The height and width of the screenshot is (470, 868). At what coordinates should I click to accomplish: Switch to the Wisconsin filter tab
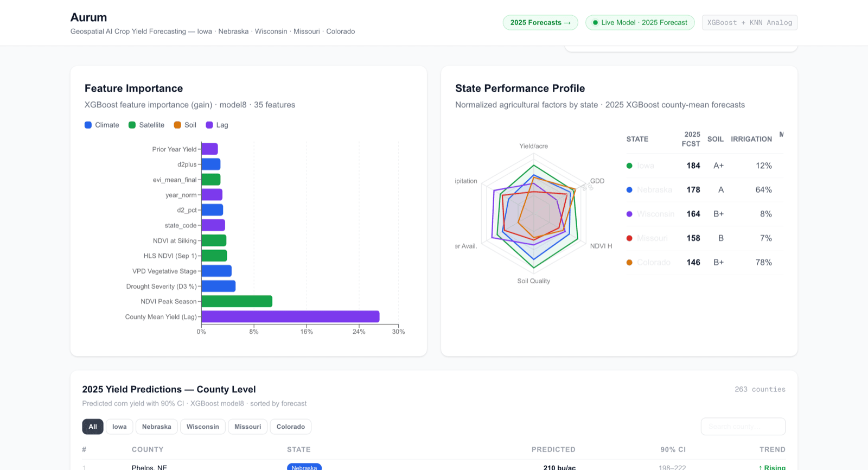coord(203,427)
